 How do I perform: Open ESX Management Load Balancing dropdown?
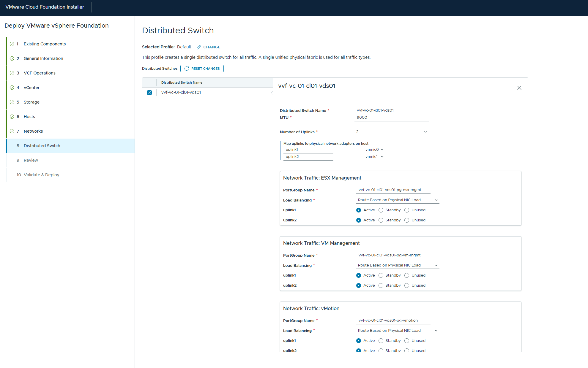(x=397, y=200)
